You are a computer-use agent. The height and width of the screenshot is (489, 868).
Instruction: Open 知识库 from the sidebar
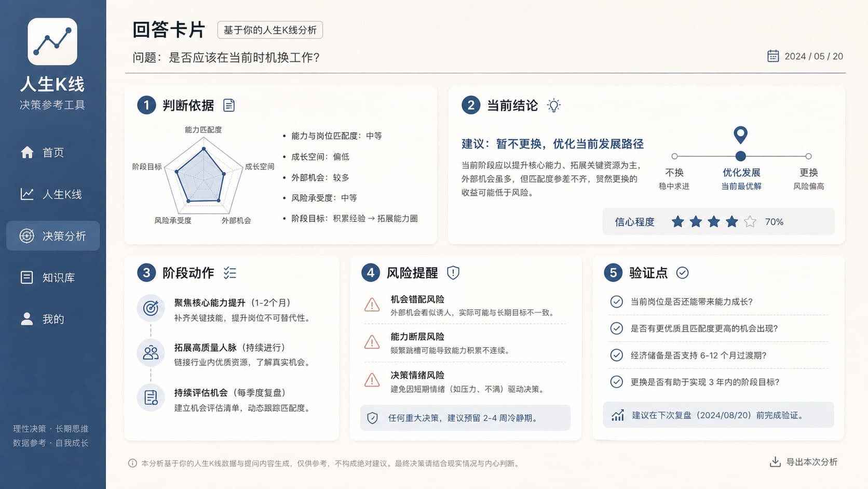coord(52,277)
